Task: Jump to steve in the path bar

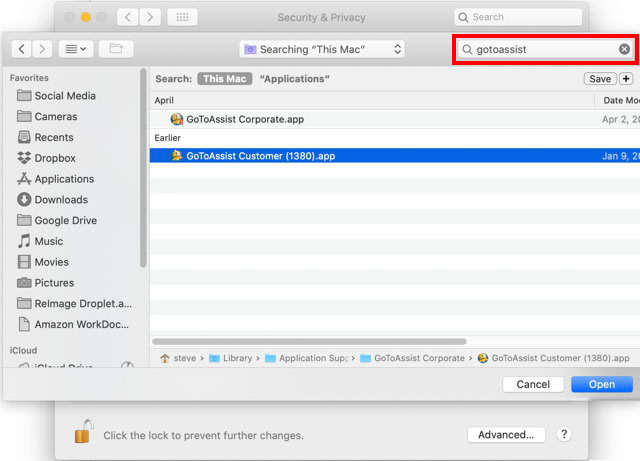Action: click(178, 358)
